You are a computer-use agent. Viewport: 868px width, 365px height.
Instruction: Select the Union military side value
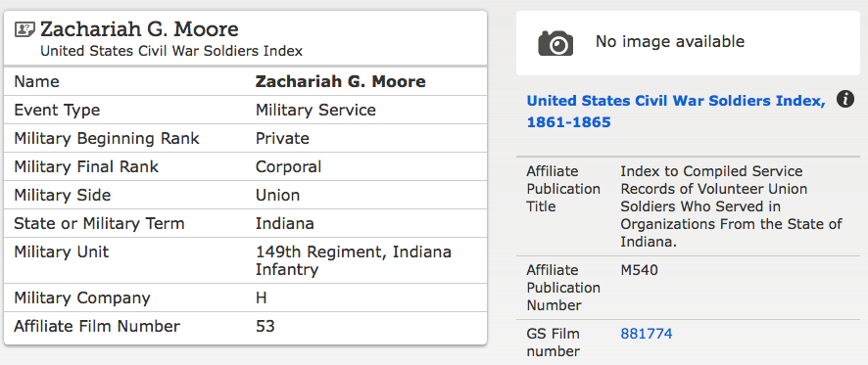pos(277,195)
